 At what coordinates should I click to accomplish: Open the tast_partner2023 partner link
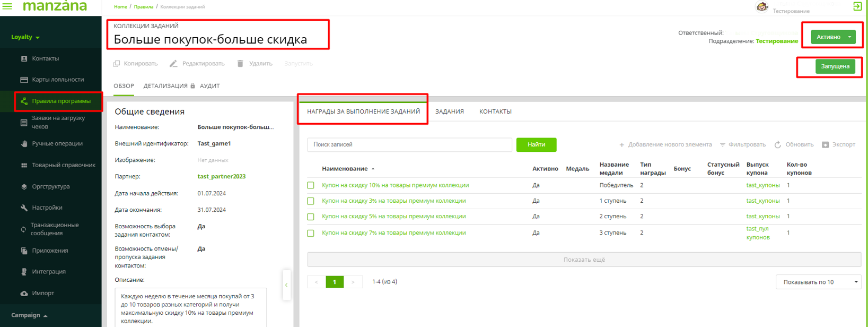coord(221,176)
